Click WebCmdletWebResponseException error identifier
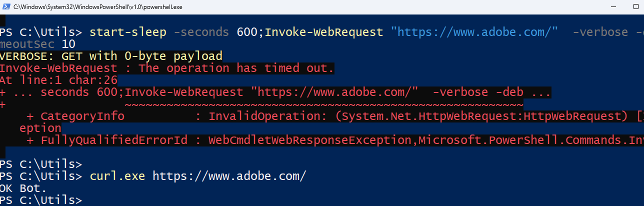Image resolution: width=644 pixels, height=206 pixels. pos(312,140)
